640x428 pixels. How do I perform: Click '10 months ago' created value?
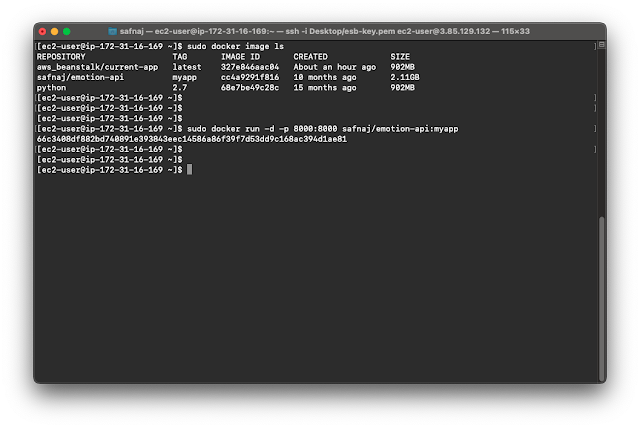pyautogui.click(x=325, y=77)
